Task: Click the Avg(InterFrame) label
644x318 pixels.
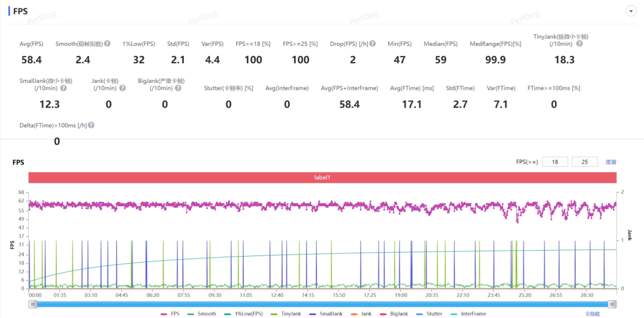Action: [x=287, y=88]
